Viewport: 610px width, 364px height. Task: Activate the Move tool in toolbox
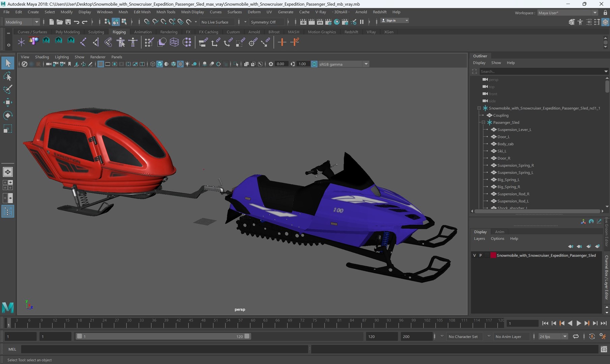click(7, 102)
